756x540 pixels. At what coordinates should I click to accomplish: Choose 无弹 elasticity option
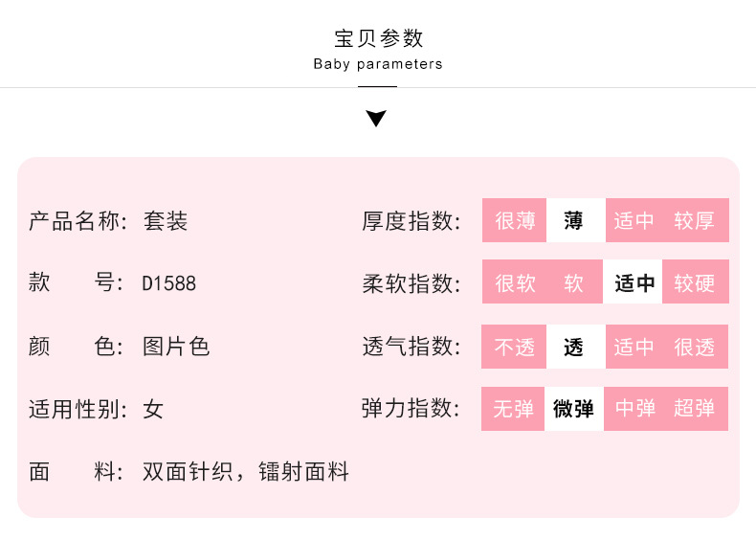(x=514, y=410)
